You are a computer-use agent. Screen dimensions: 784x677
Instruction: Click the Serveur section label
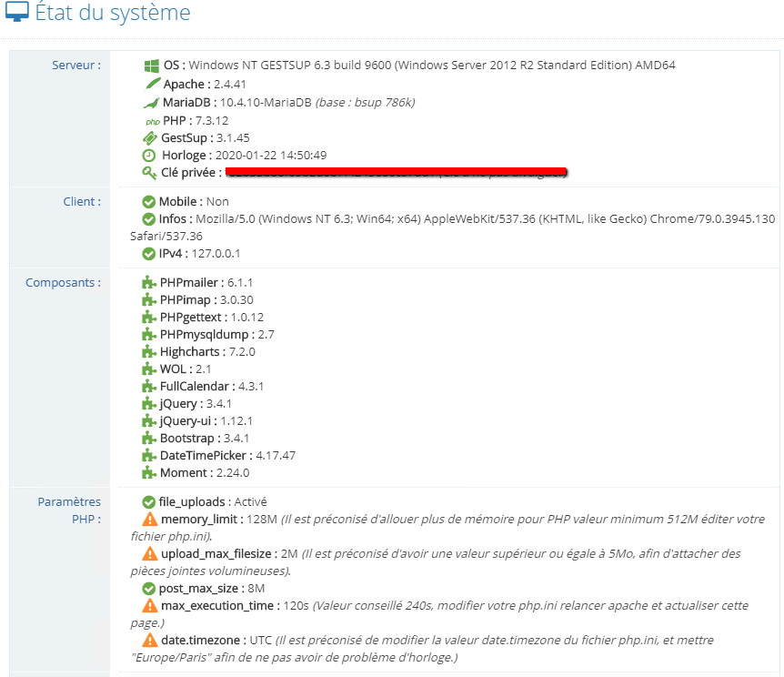76,65
